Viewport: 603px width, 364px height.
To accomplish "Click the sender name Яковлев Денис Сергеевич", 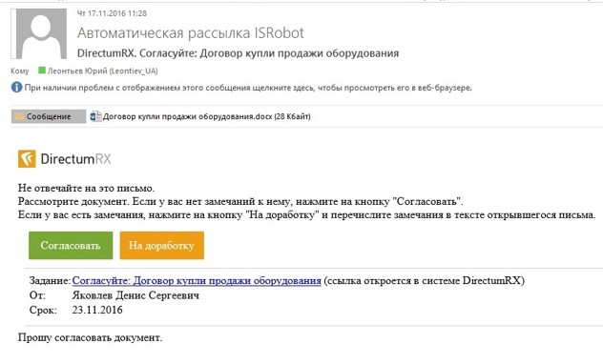I will click(135, 295).
